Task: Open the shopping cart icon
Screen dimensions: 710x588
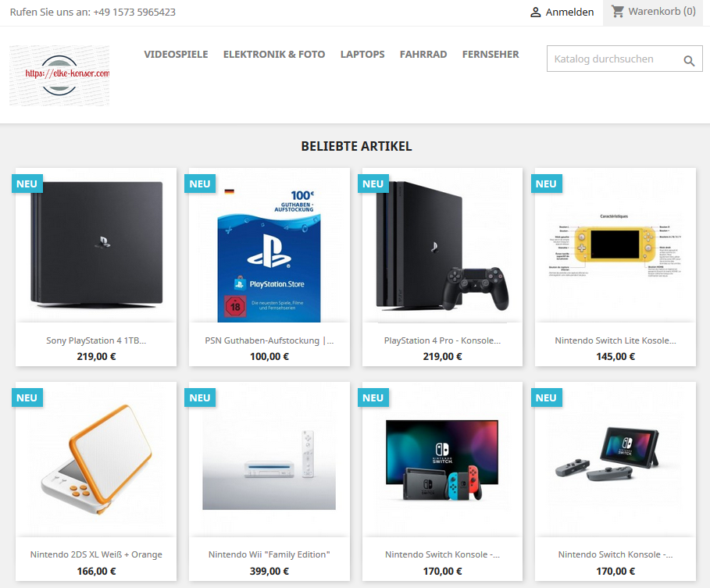Action: pyautogui.click(x=617, y=11)
